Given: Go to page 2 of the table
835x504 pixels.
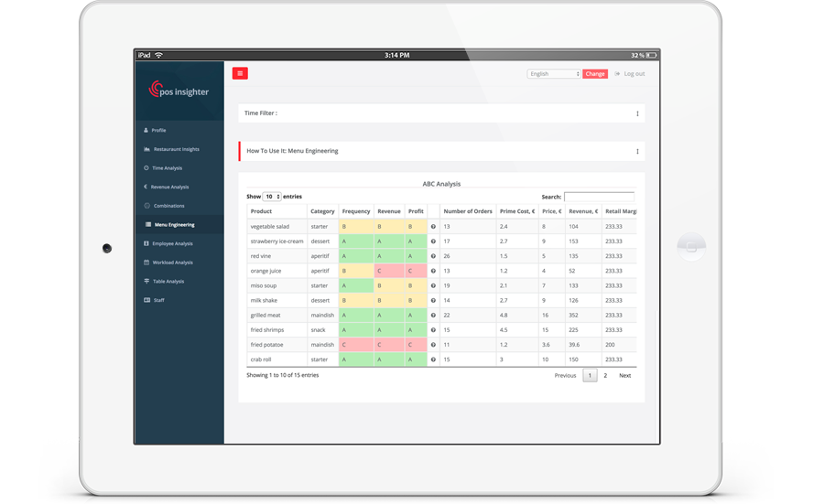Looking at the screenshot, I should pos(605,375).
